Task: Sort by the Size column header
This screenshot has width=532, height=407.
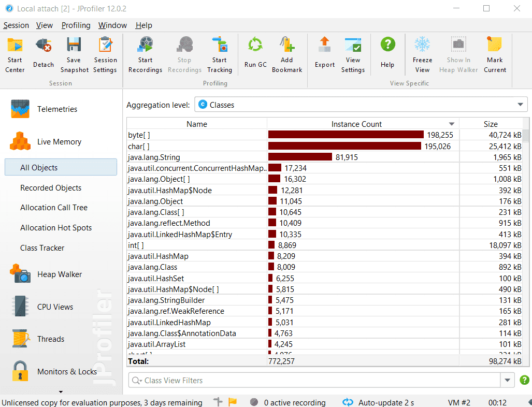Action: tap(491, 124)
